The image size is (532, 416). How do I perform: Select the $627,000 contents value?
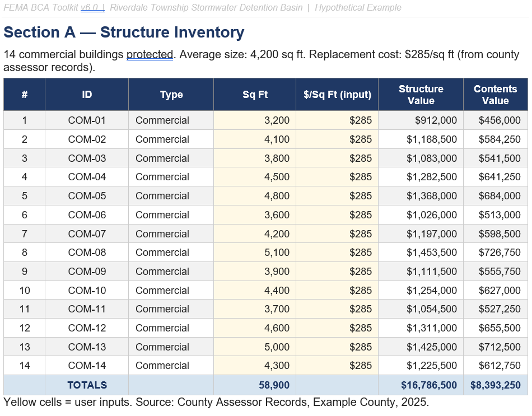[x=496, y=291]
